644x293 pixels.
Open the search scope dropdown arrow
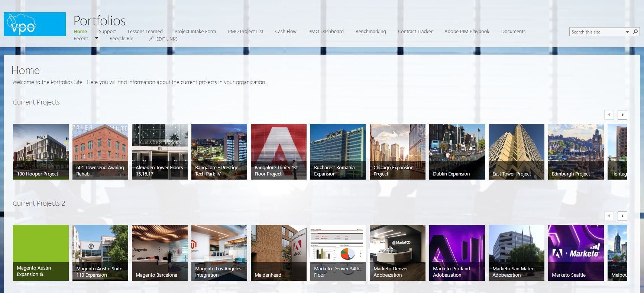click(x=628, y=32)
